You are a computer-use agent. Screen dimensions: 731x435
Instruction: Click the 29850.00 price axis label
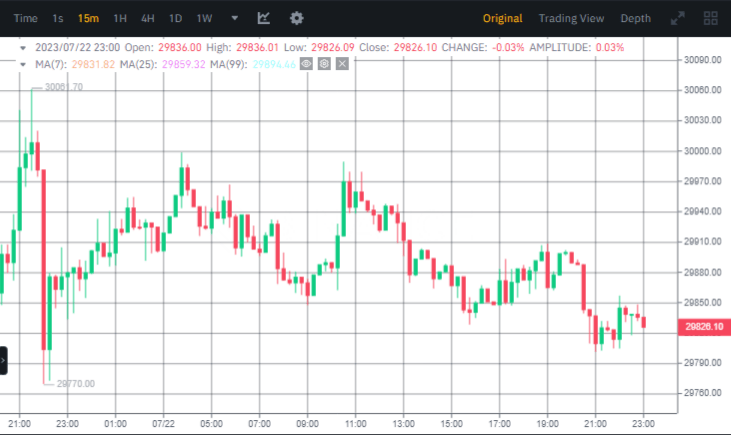[702, 303]
